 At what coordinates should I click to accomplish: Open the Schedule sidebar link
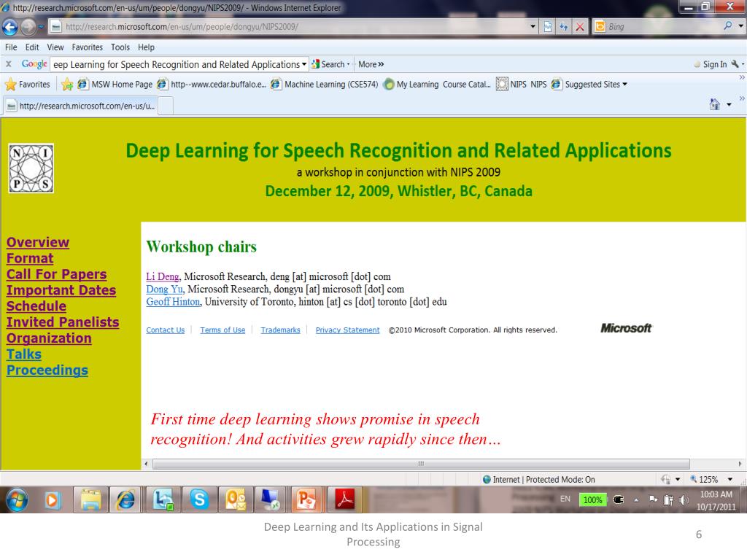click(x=36, y=306)
